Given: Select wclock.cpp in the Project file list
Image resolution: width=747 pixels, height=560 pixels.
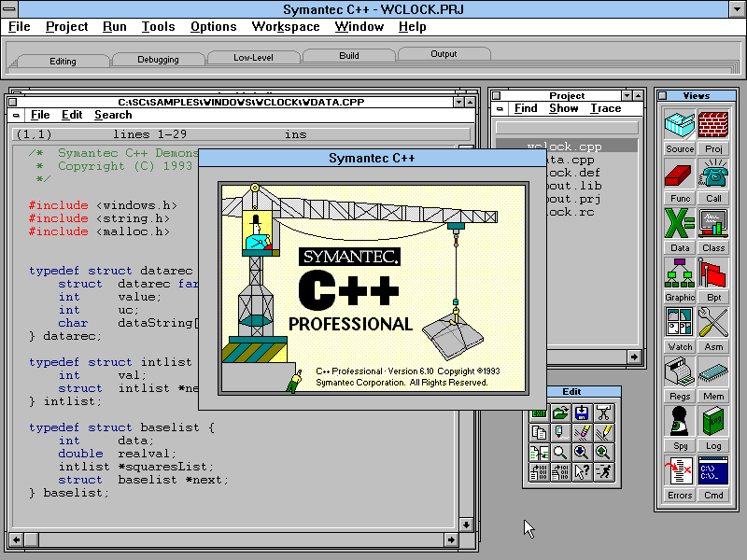Looking at the screenshot, I should tap(567, 147).
